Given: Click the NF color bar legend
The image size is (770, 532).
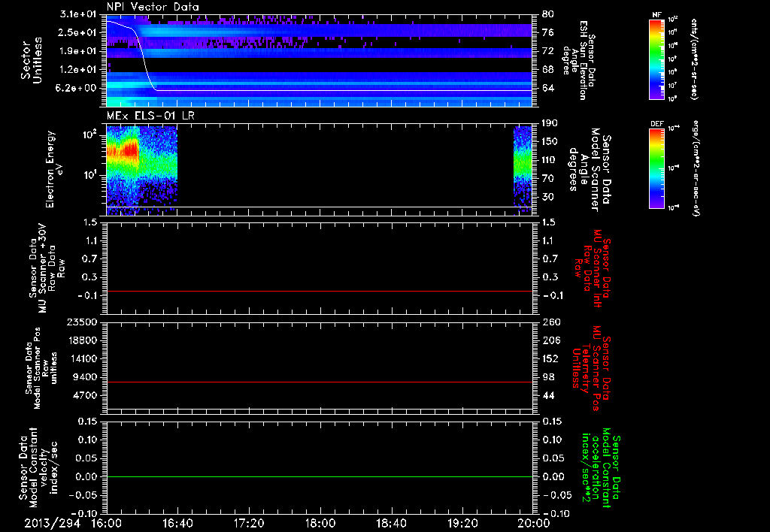Looking at the screenshot, I should point(657,59).
